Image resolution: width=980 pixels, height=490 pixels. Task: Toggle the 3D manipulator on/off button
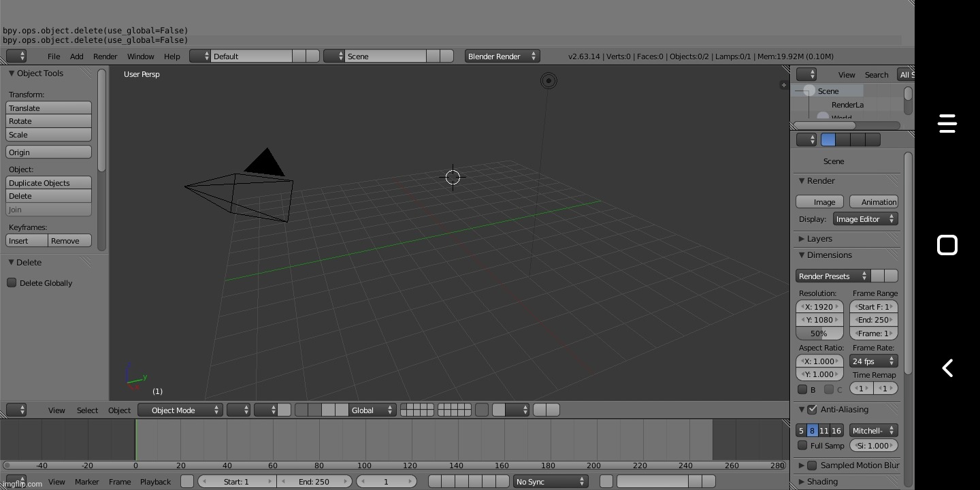[x=301, y=410]
